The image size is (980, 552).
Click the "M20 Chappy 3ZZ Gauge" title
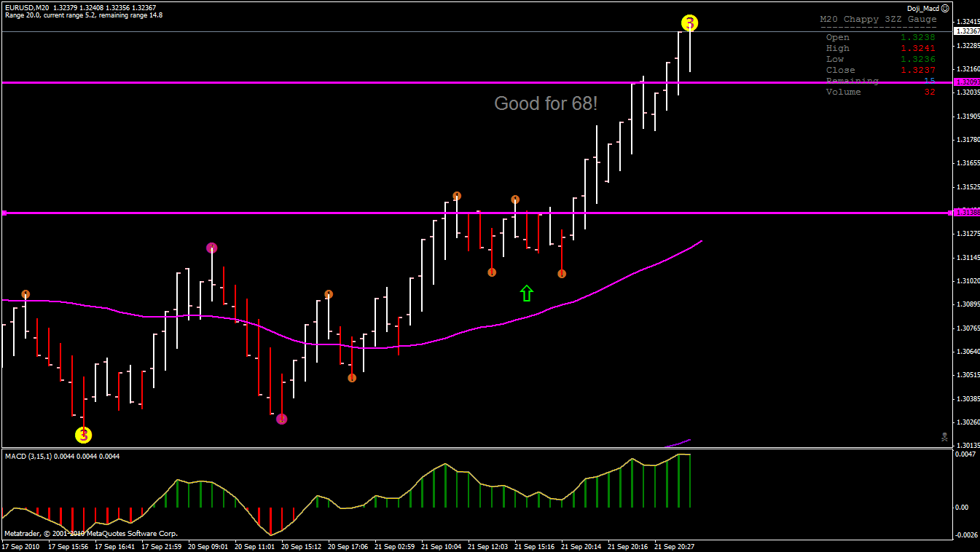pyautogui.click(x=878, y=20)
